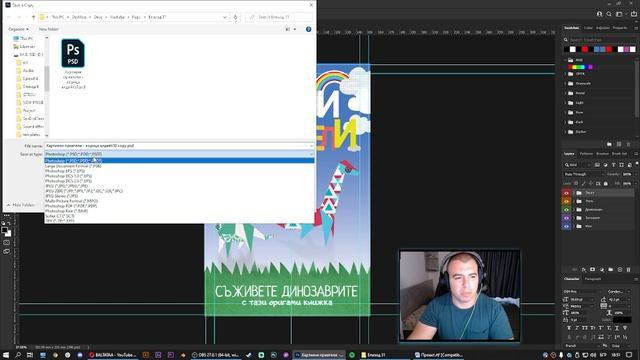The width and height of the screenshot is (640, 360).
Task: Switch to the Properties tab
Action: [620, 28]
